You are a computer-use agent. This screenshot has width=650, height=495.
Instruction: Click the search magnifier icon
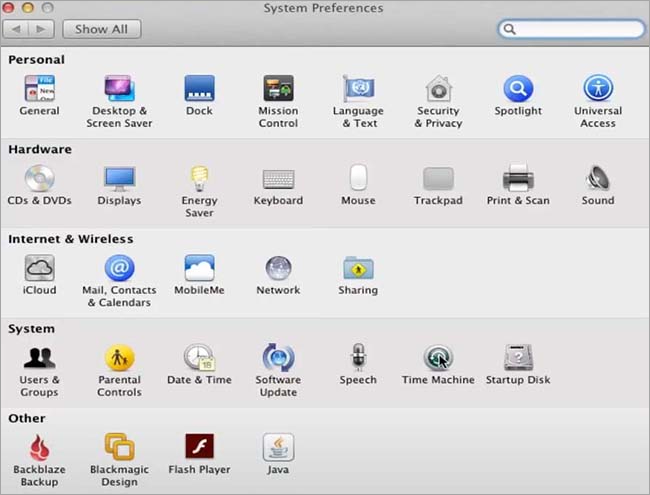[509, 29]
